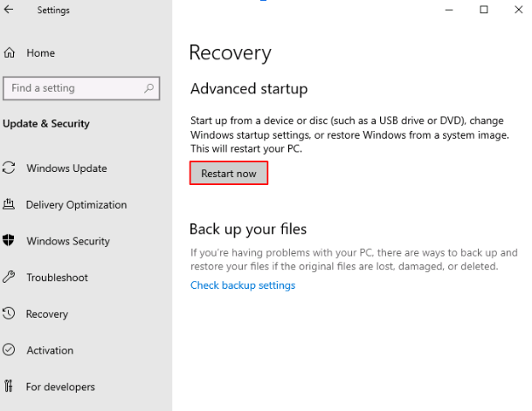Click the For developers icon
This screenshot has width=532, height=411.
click(10, 387)
